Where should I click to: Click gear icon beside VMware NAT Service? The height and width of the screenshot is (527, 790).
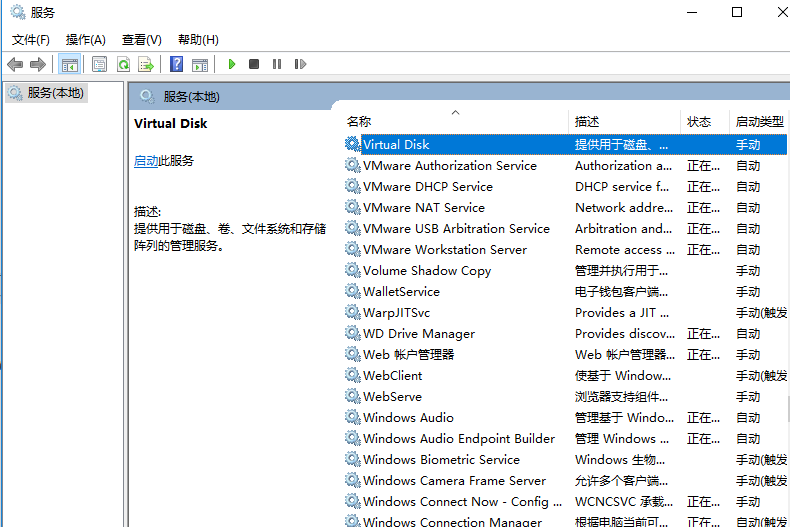pyautogui.click(x=352, y=207)
